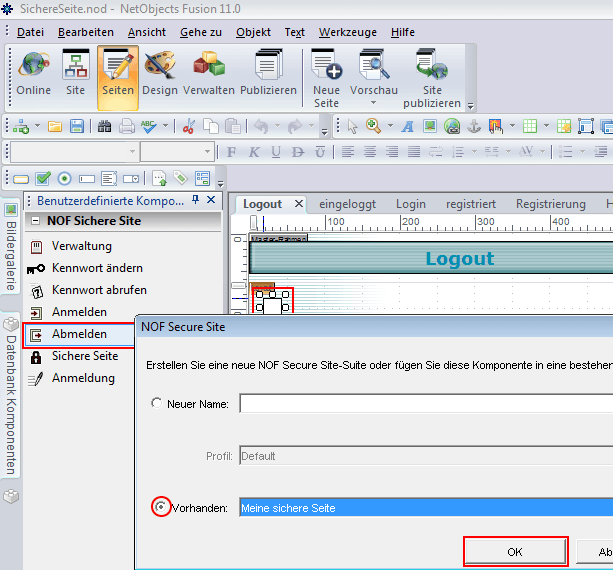Select the anchor tool
The height and width of the screenshot is (570, 613).
(474, 126)
